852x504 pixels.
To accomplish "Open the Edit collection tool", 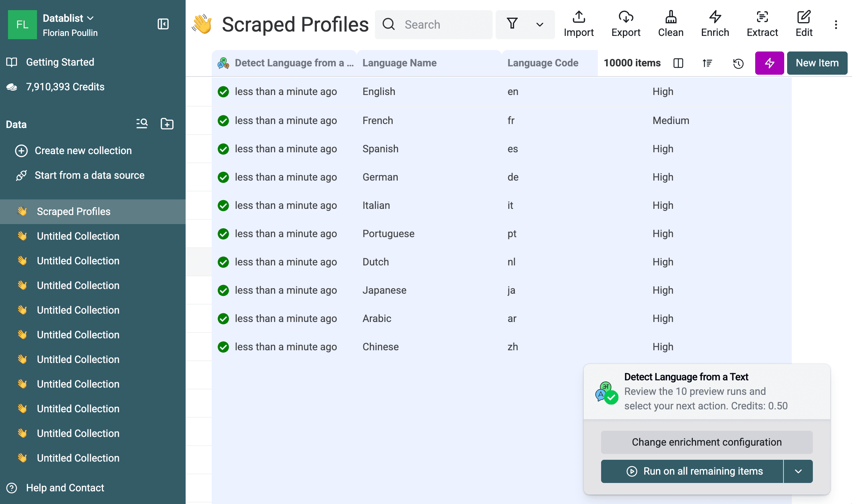I will click(804, 24).
